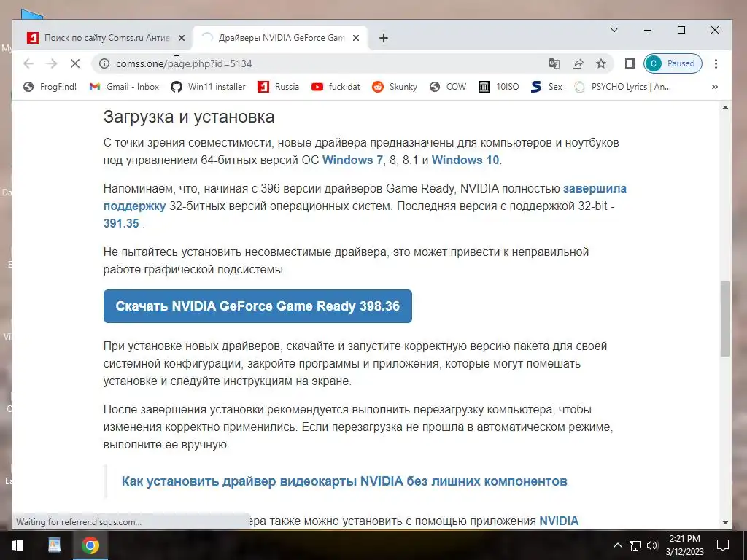Click scrollbar up arrow
Screen dimensions: 747x560
click(x=725, y=108)
